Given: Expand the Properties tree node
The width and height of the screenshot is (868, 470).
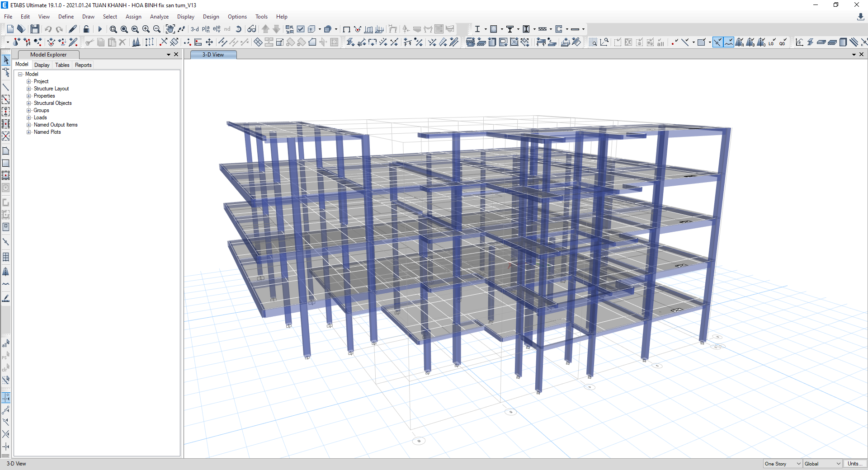Looking at the screenshot, I should click(29, 96).
